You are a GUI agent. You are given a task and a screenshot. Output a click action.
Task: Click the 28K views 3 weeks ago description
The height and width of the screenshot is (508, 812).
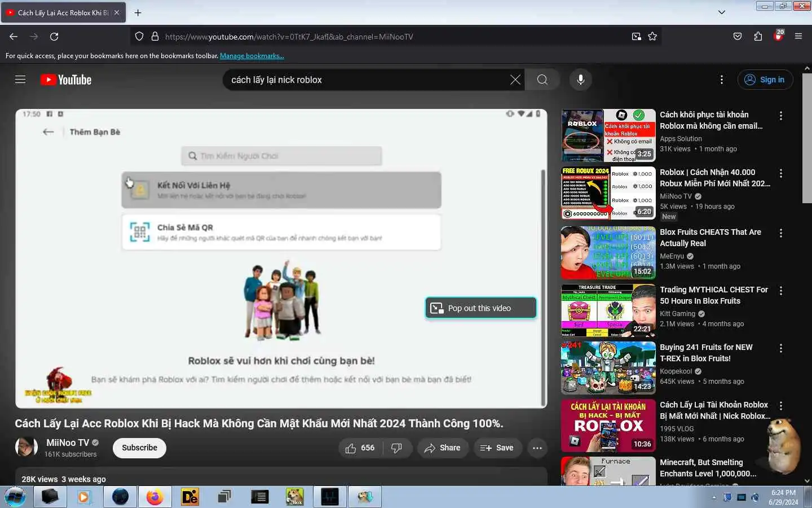(x=64, y=479)
